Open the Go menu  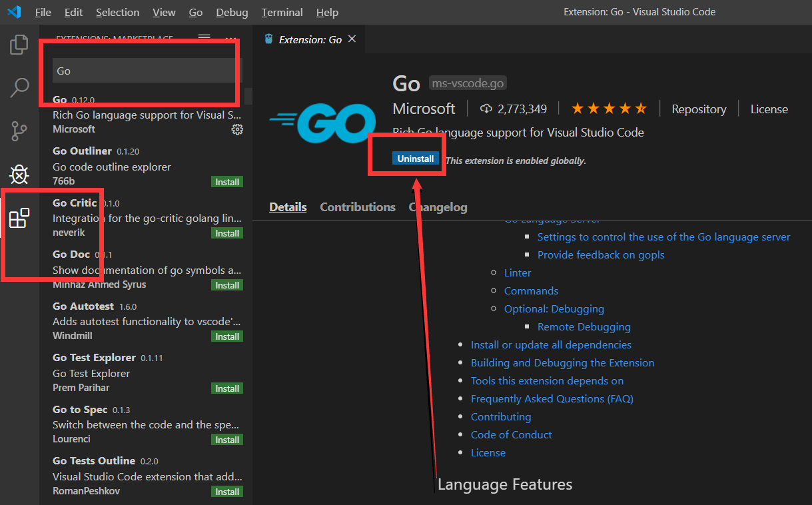[196, 12]
